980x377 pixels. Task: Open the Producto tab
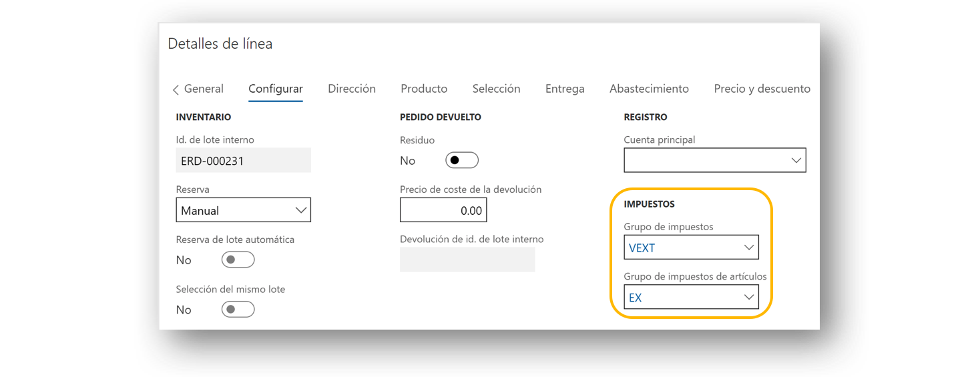424,89
